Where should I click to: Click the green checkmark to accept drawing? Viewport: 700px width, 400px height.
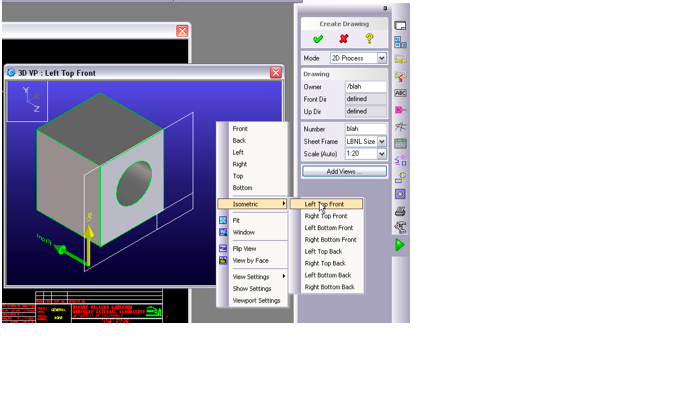pyautogui.click(x=318, y=39)
